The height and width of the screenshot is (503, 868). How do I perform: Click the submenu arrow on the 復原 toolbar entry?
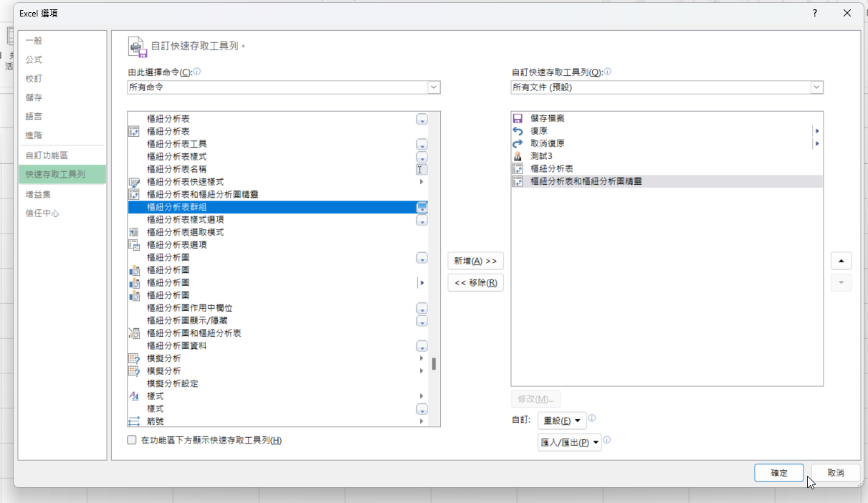(817, 131)
